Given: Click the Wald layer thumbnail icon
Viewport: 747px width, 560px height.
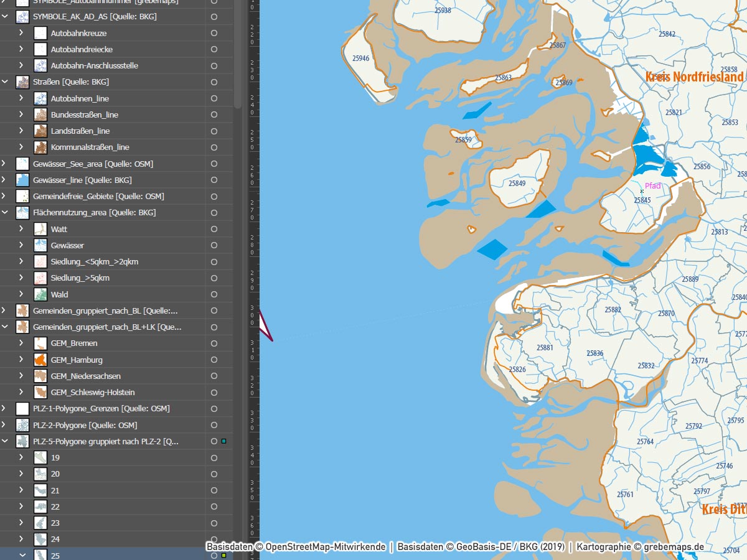Looking at the screenshot, I should pos(40,294).
